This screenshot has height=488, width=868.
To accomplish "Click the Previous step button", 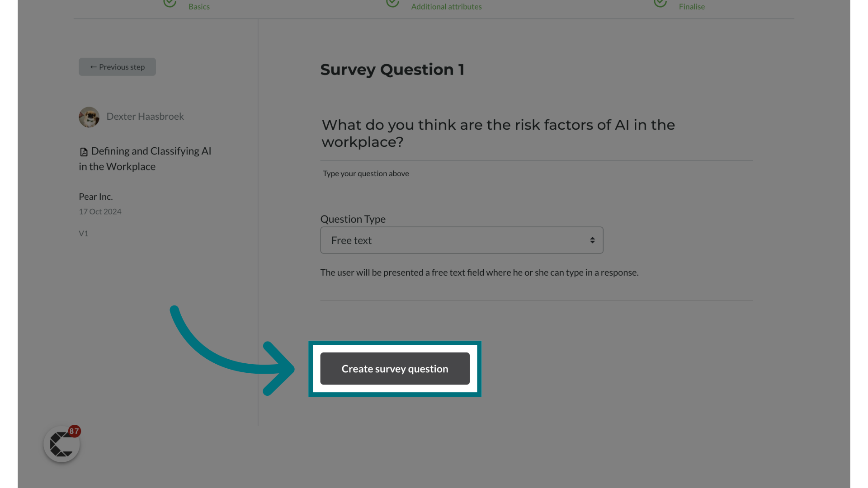I will click(117, 66).
